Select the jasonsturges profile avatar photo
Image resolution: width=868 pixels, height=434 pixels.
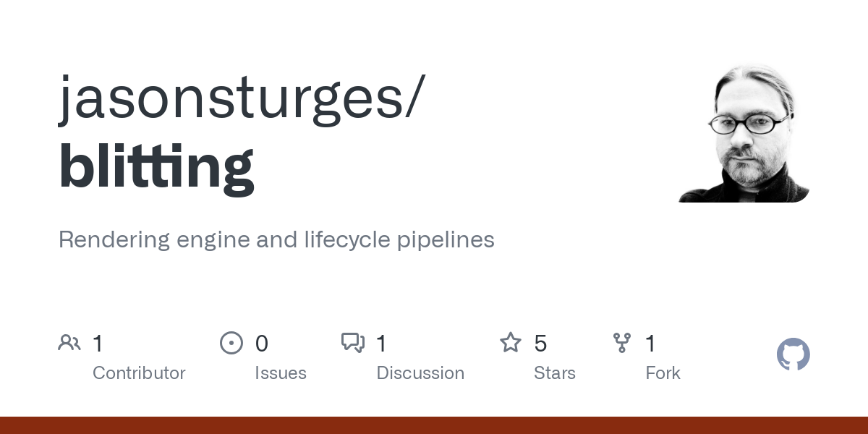click(744, 133)
